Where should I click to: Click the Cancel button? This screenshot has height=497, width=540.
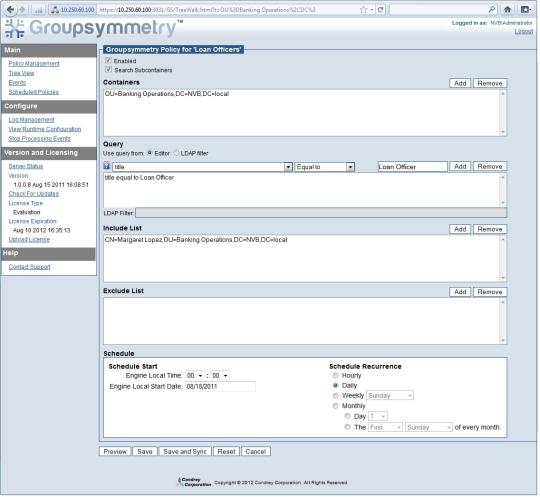tap(256, 451)
